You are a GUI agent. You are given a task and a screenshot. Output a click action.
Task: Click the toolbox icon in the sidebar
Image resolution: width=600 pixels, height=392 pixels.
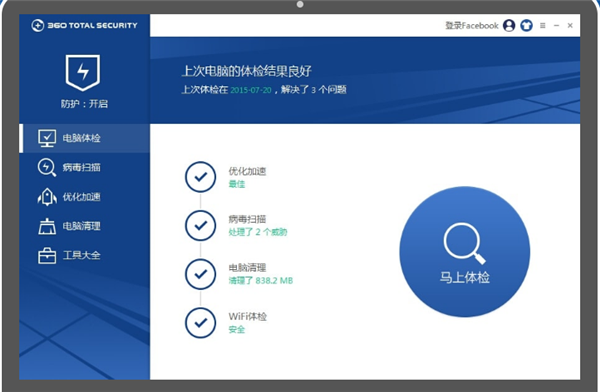point(47,255)
